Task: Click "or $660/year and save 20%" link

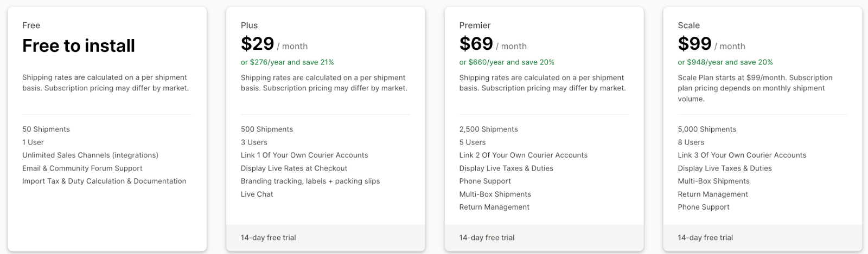Action: coord(507,62)
